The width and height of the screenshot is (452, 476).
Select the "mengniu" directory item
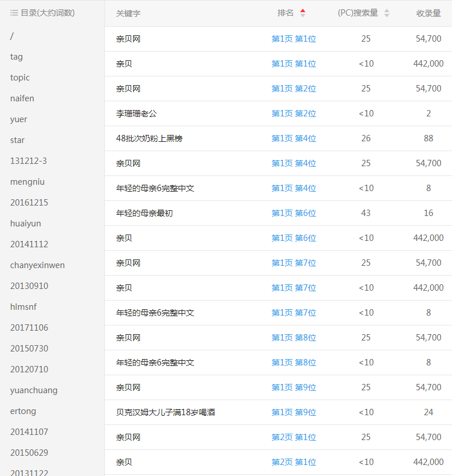click(27, 182)
